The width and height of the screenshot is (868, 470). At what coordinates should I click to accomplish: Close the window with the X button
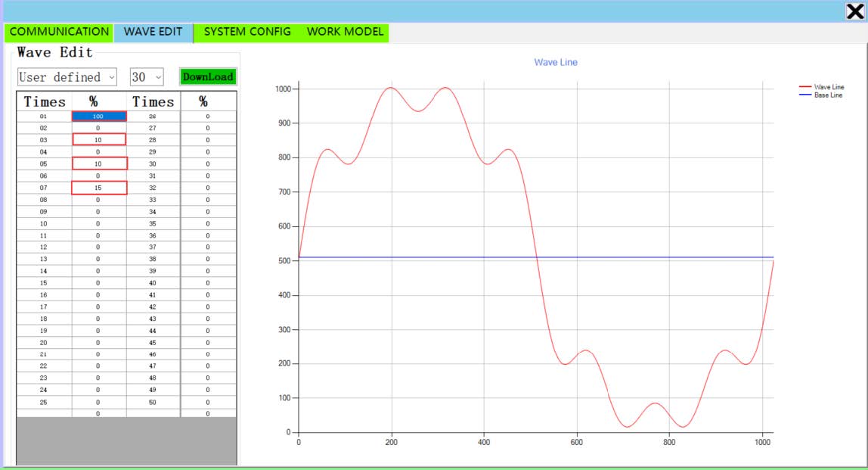(855, 11)
